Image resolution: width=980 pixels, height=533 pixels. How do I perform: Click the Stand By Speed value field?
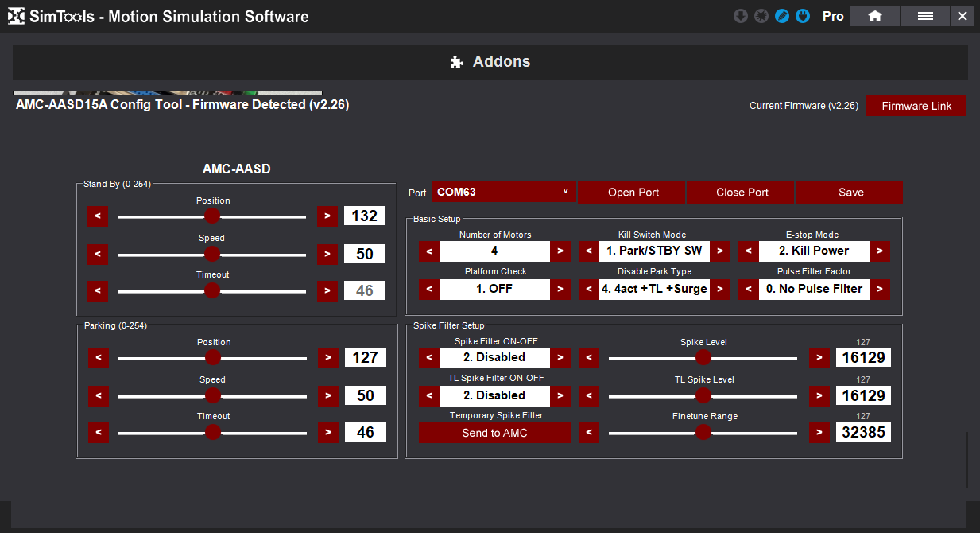[365, 254]
